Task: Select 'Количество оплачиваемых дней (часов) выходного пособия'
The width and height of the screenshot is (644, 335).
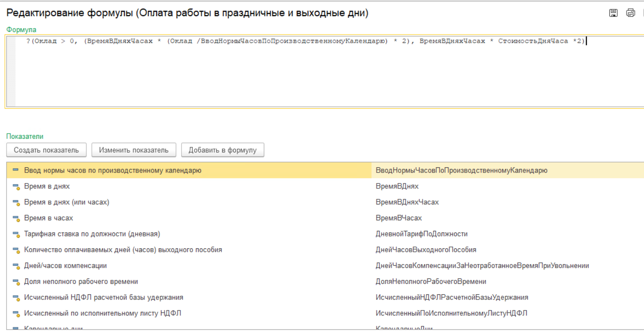Action: (x=123, y=250)
